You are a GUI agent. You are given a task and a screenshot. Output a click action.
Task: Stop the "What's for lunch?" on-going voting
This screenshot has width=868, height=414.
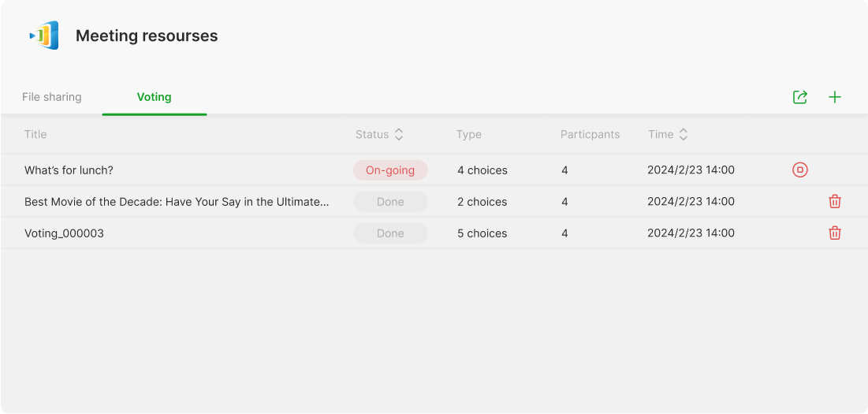point(800,170)
